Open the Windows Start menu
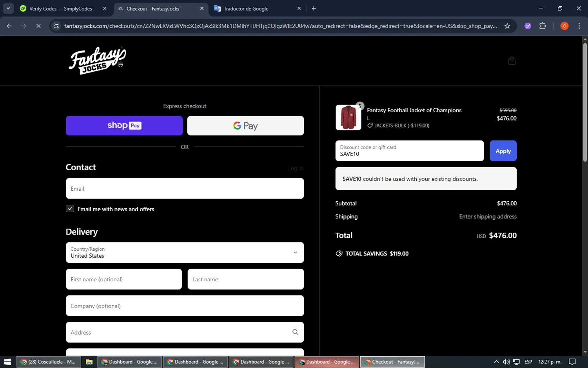 7,362
